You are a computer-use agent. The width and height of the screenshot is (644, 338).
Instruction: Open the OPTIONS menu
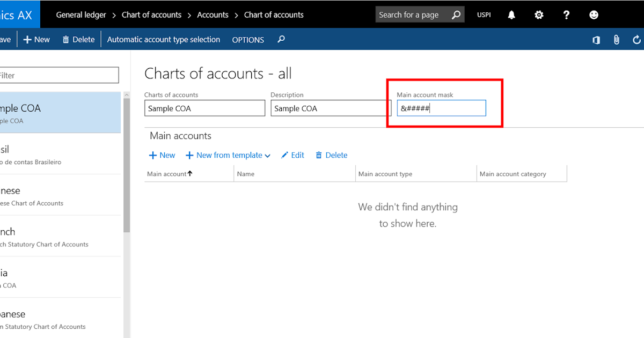[x=247, y=39]
